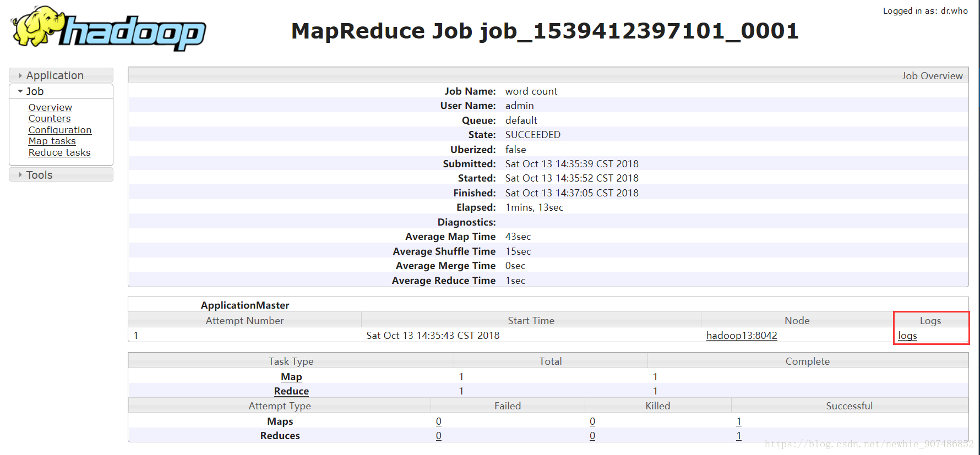The height and width of the screenshot is (455, 980).
Task: Open the Reduce task type link
Action: coord(291,391)
